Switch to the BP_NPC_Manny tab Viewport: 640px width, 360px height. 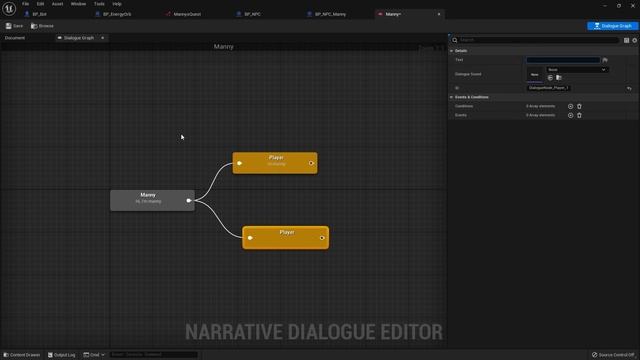[330, 14]
